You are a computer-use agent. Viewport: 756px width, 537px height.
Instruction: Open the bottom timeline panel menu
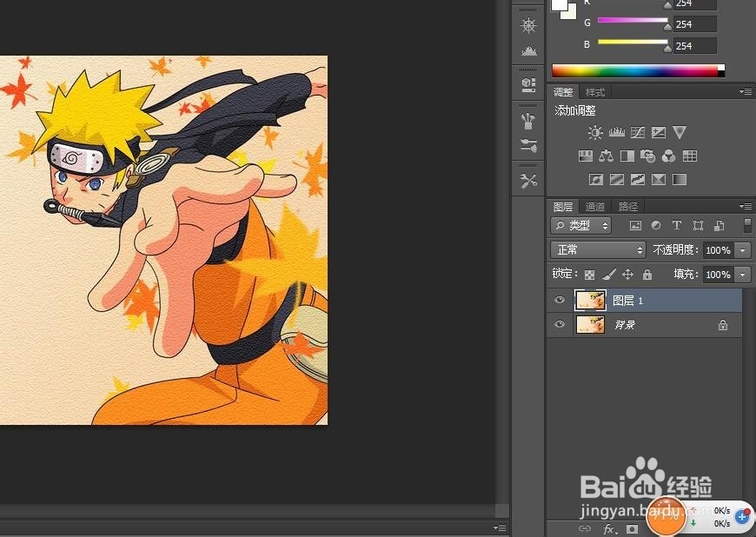pos(500,527)
